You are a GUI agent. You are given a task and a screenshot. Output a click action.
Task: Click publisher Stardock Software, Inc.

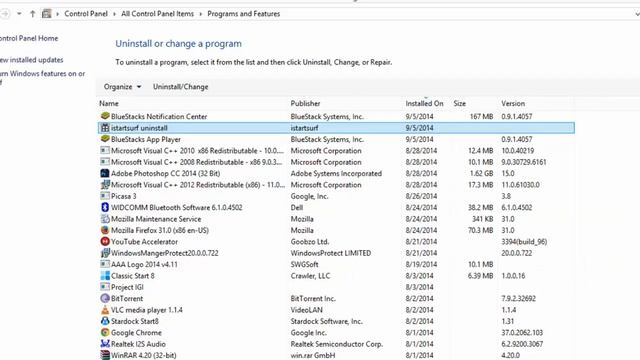(327, 321)
